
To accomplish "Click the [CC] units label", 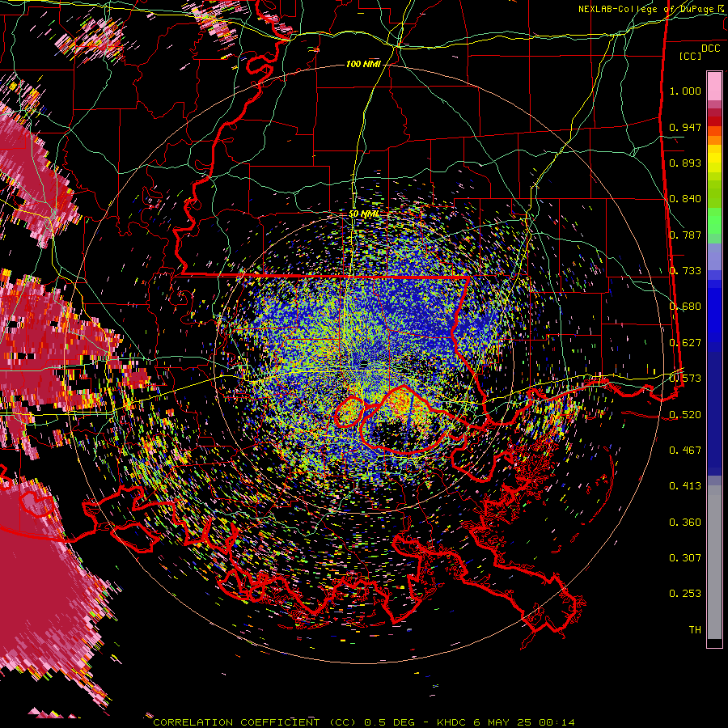I will (x=690, y=56).
